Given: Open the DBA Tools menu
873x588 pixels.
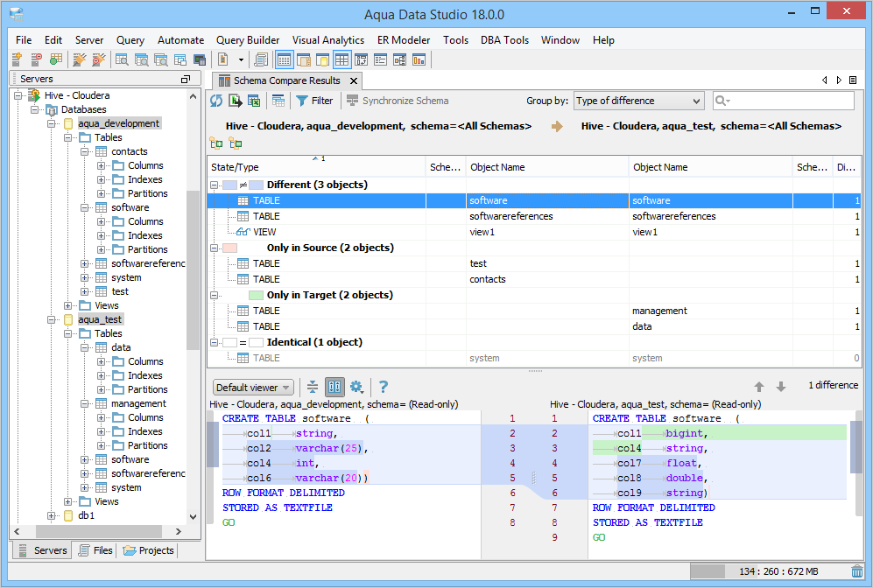Looking at the screenshot, I should click(504, 40).
